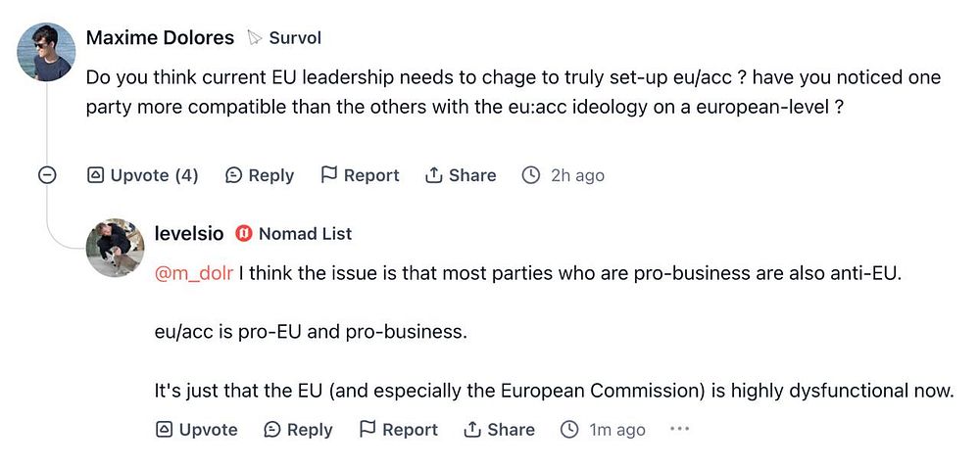Reply to levelsio's comment
Image resolution: width=980 pixels, height=467 pixels.
click(298, 429)
